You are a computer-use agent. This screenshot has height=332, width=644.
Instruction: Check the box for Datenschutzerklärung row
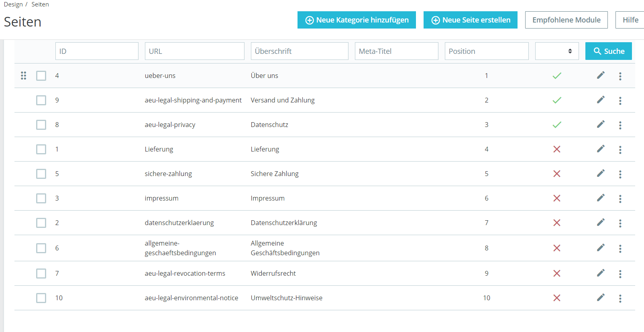coord(41,223)
